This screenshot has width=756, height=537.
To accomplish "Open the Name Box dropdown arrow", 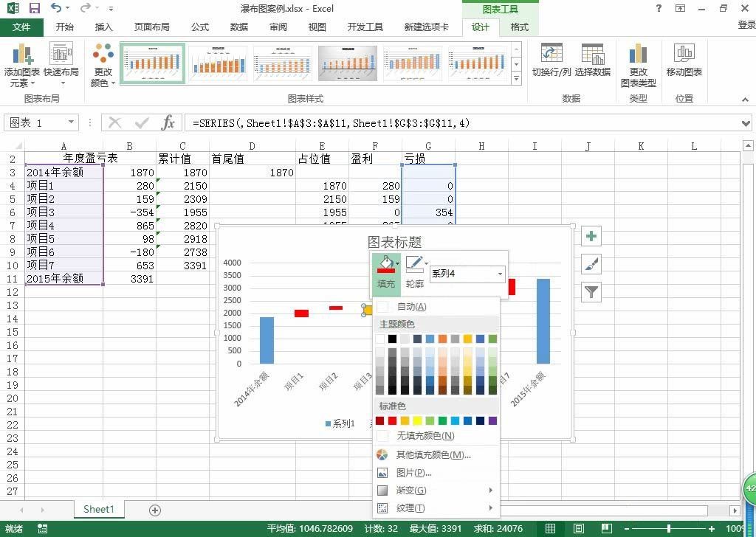I will click(x=71, y=122).
